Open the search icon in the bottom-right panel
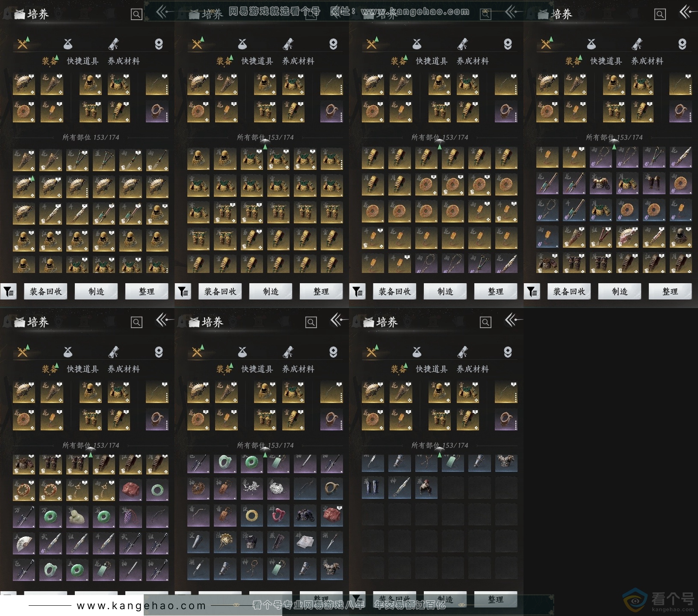 485,323
